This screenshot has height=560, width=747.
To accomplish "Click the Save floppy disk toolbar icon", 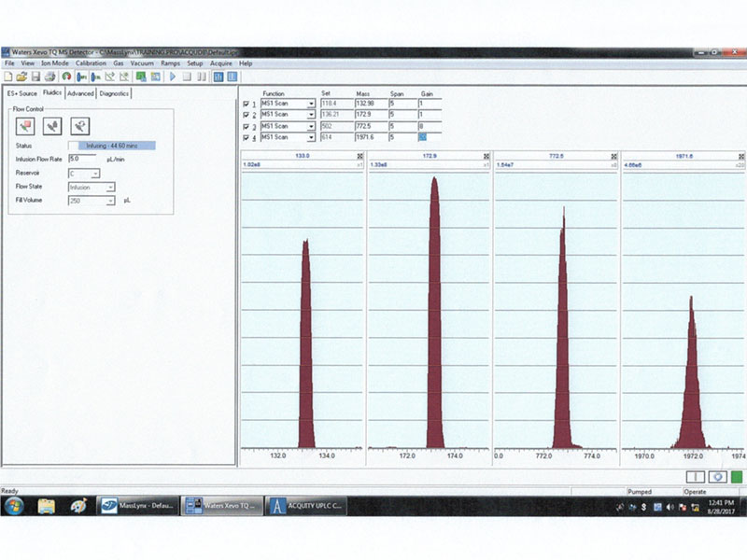I will point(35,77).
